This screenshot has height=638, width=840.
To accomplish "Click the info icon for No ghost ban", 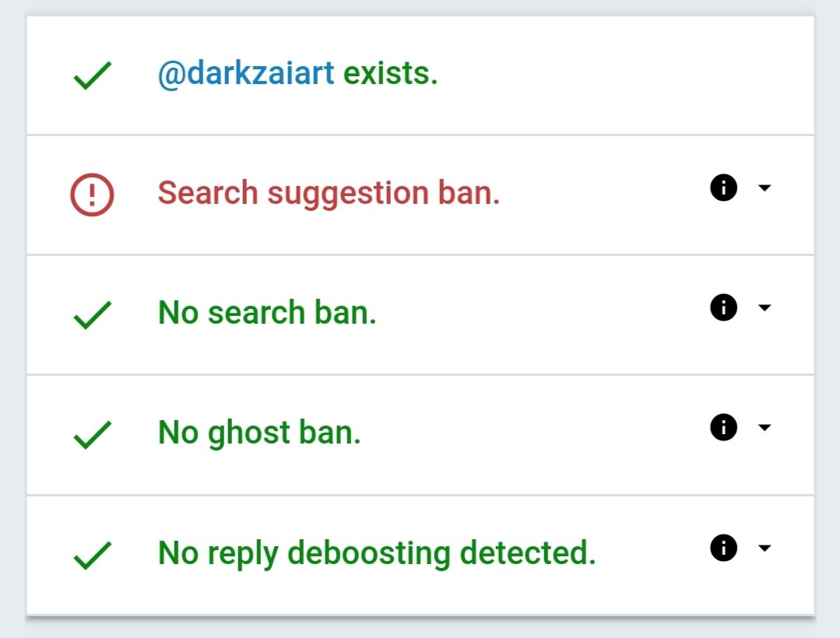I will pyautogui.click(x=724, y=428).
